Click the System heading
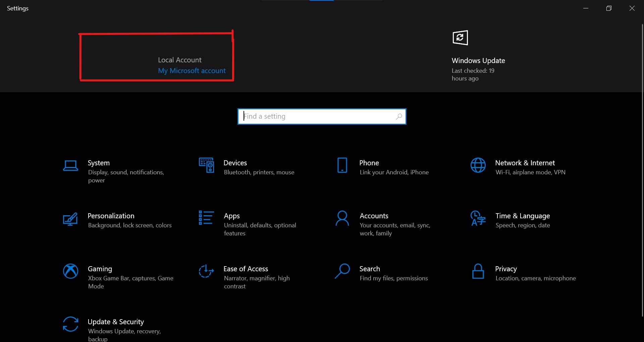 [x=99, y=163]
